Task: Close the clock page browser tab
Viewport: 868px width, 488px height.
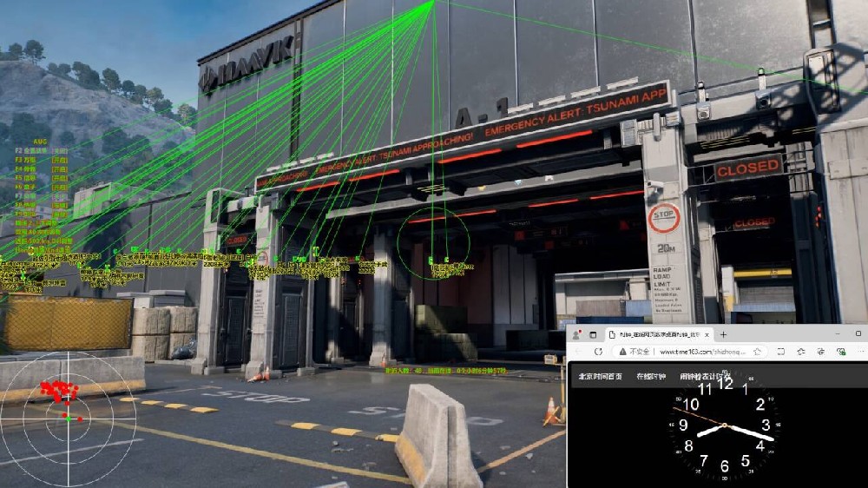Action: point(707,334)
